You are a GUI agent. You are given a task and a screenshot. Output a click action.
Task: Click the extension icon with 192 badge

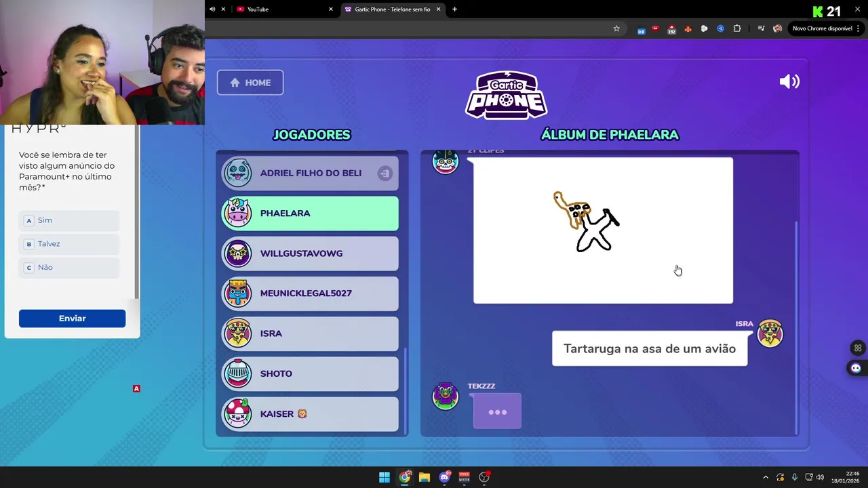[x=671, y=29]
